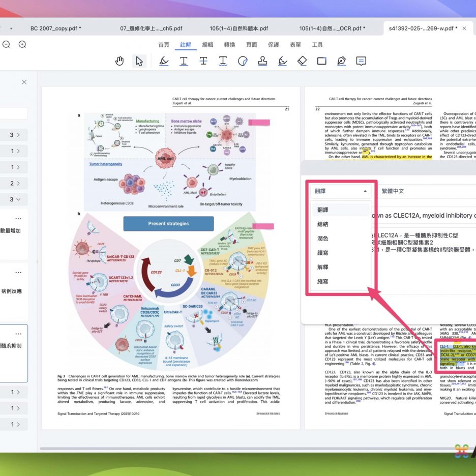Select the eraser tool
The height and width of the screenshot is (476, 476).
[302, 62]
